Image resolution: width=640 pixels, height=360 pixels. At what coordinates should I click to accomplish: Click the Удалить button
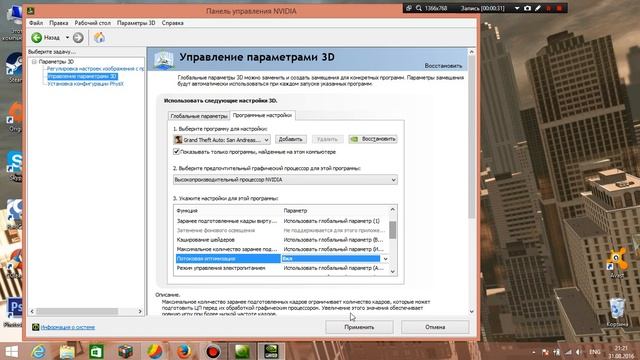point(327,139)
